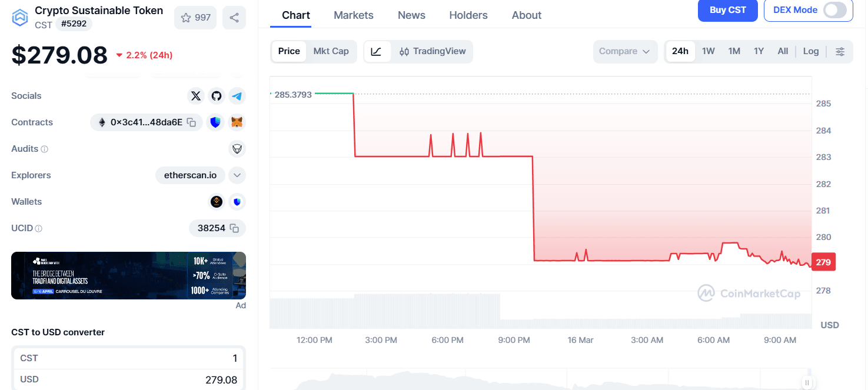Switch chart to Log scale
The width and height of the screenshot is (868, 390).
click(x=811, y=51)
